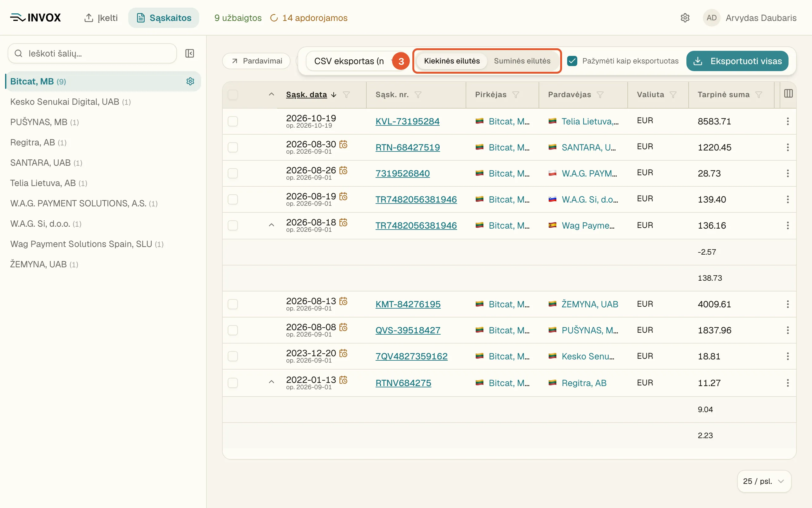Filter by Tarpinė suma column
The width and height of the screenshot is (812, 508).
(759, 95)
